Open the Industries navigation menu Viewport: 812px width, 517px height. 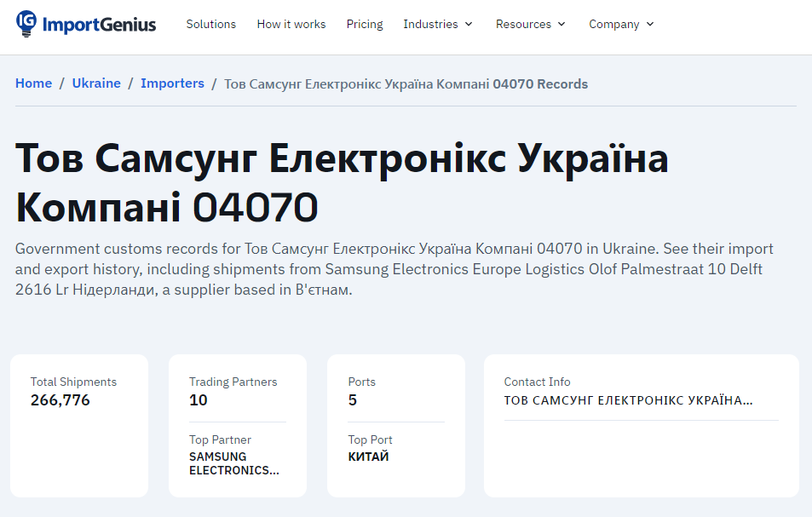click(x=431, y=25)
